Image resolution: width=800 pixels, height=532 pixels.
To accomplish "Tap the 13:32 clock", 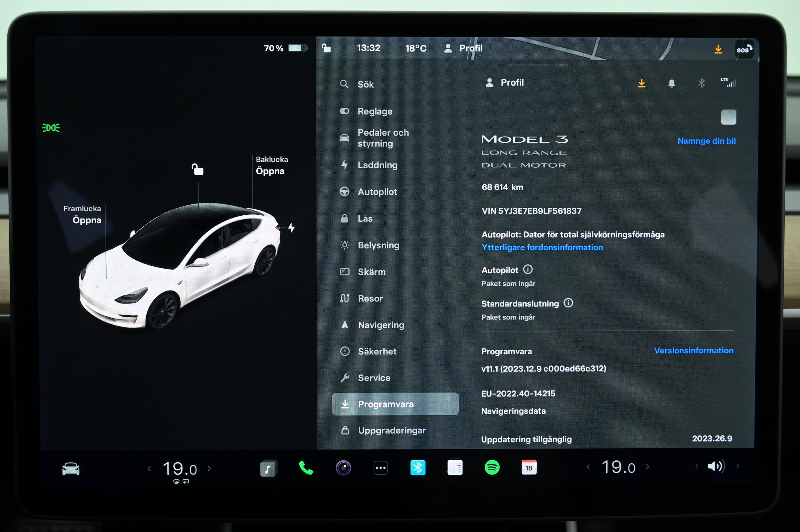I will (368, 48).
